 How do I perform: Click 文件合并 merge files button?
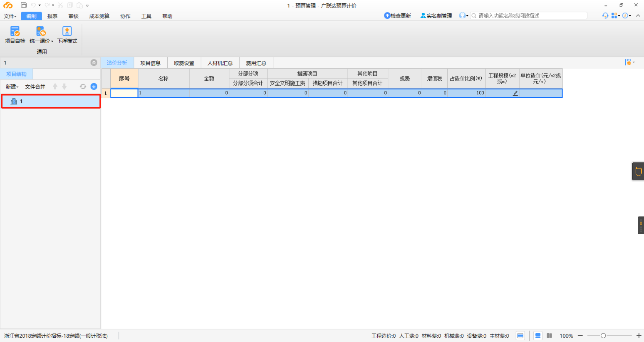(x=35, y=87)
